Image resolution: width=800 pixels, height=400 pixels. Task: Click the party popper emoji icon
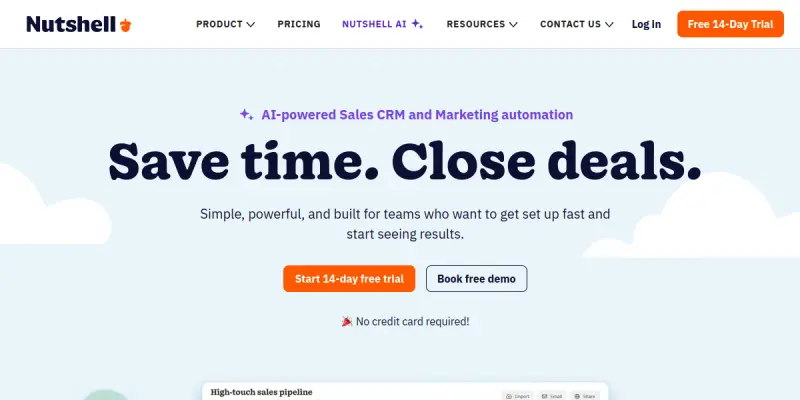[347, 321]
